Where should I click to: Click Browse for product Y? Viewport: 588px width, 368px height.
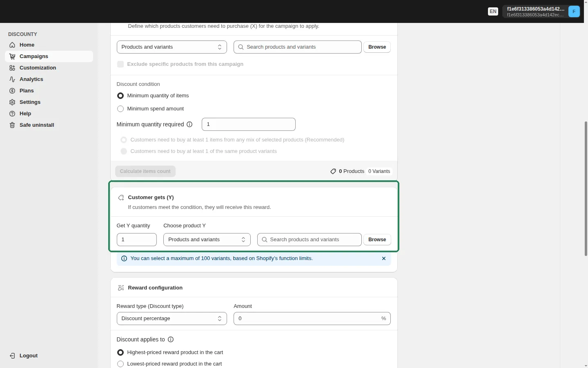[x=377, y=240]
